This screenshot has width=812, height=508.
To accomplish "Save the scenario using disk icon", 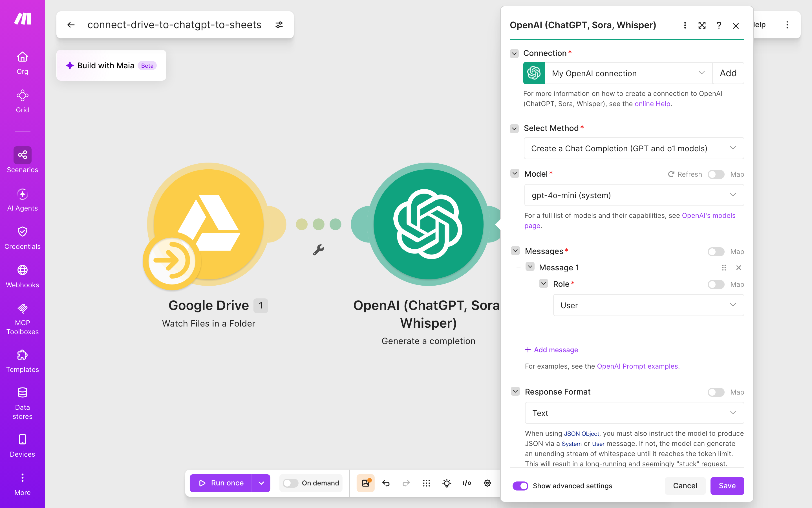I will click(x=365, y=483).
